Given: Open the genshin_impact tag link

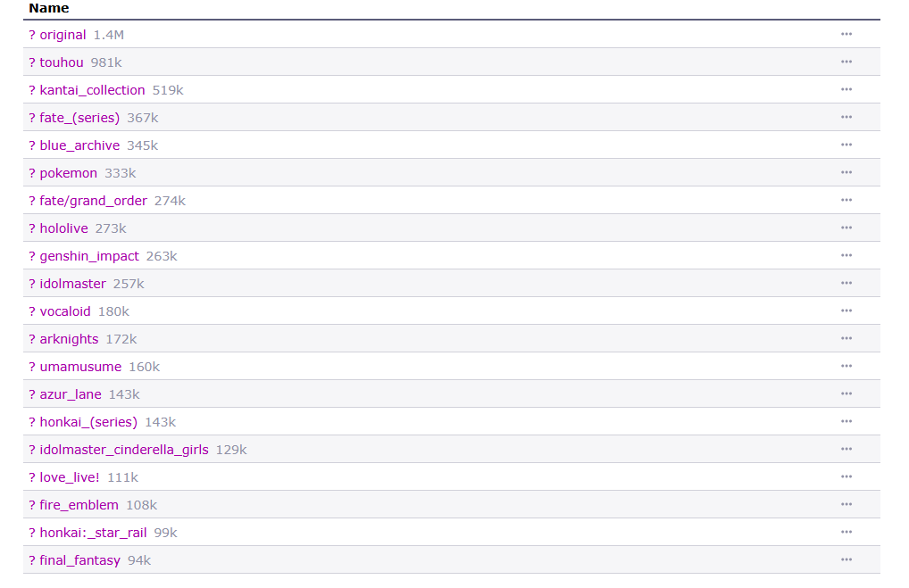Looking at the screenshot, I should pyautogui.click(x=89, y=256).
